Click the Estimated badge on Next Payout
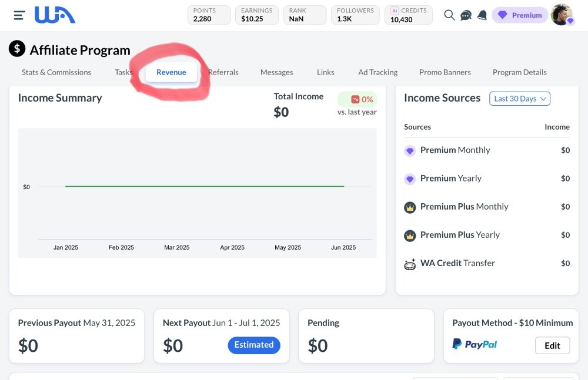Viewport: 588px width, 380px height. tap(254, 345)
